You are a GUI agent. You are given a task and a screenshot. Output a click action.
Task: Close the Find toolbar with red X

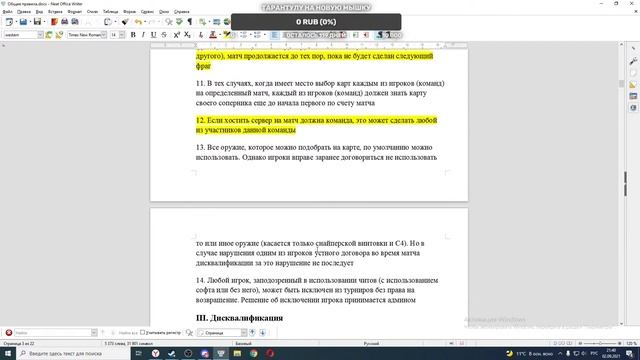(x=9, y=333)
